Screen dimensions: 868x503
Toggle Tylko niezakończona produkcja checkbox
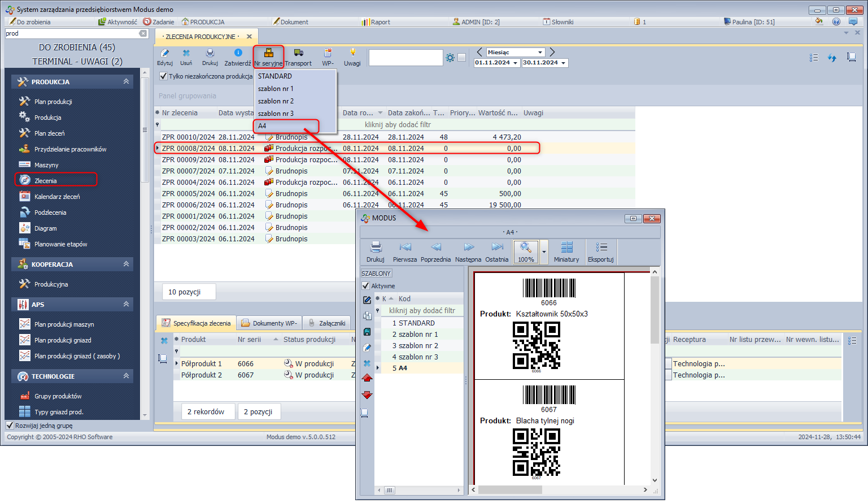click(x=163, y=76)
